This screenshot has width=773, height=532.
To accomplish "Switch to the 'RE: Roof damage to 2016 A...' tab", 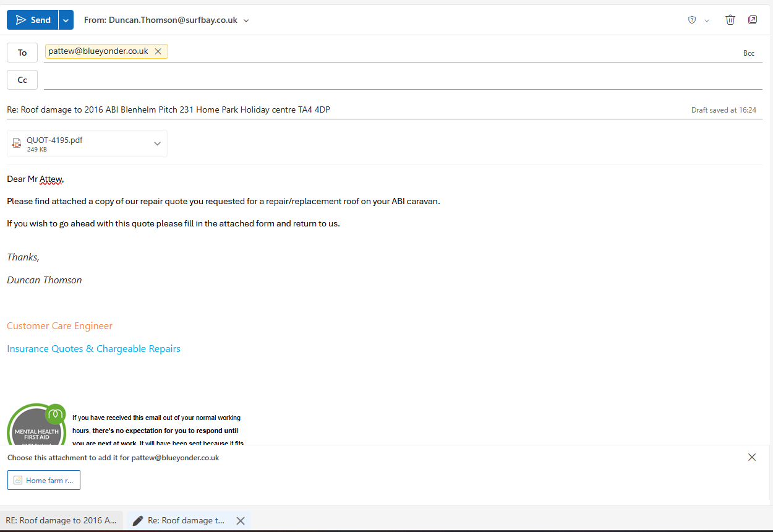I will 61,521.
